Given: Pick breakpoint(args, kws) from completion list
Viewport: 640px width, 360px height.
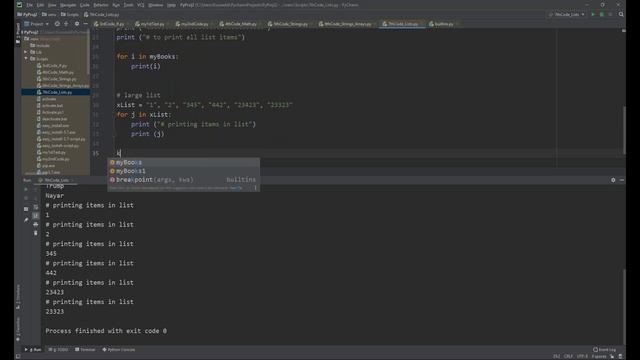Looking at the screenshot, I should pos(183,180).
